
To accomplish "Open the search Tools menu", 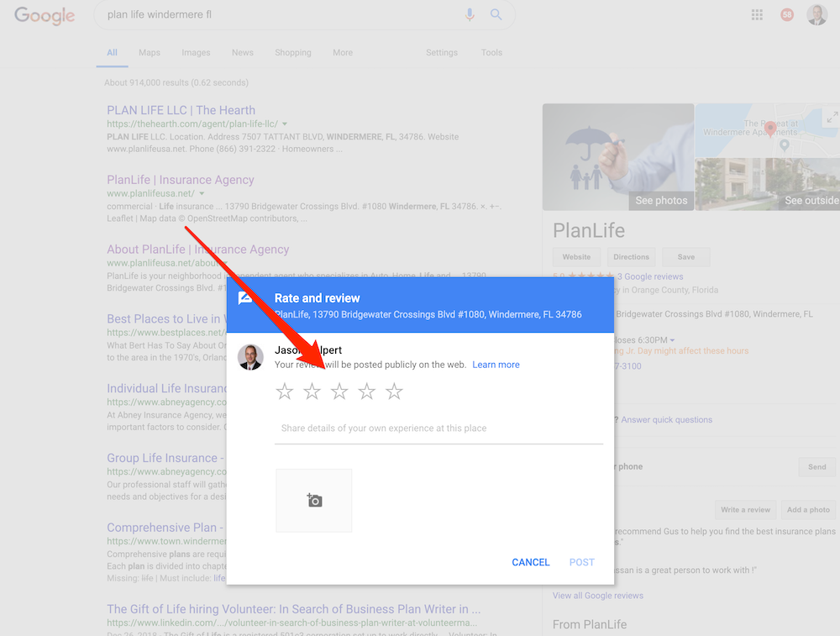I will click(x=491, y=52).
